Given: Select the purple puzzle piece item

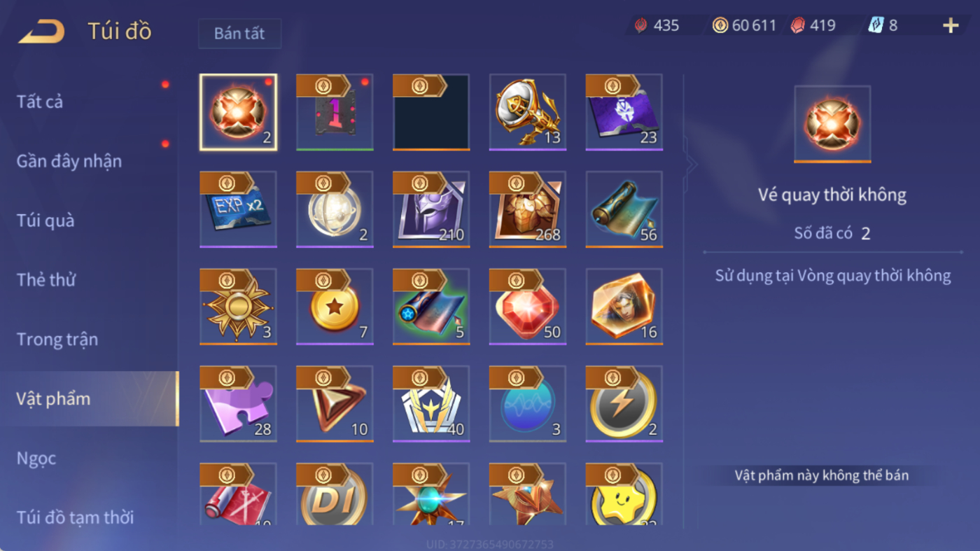Looking at the screenshot, I should click(x=238, y=404).
